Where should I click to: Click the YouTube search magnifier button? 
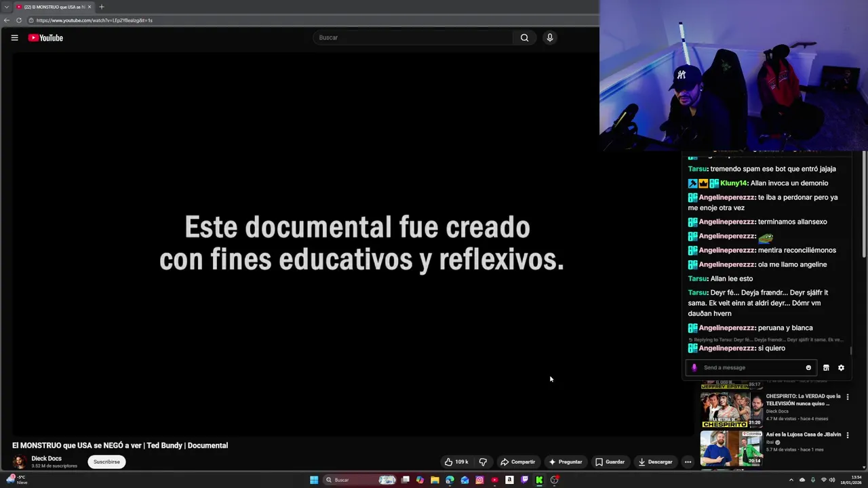coord(524,38)
